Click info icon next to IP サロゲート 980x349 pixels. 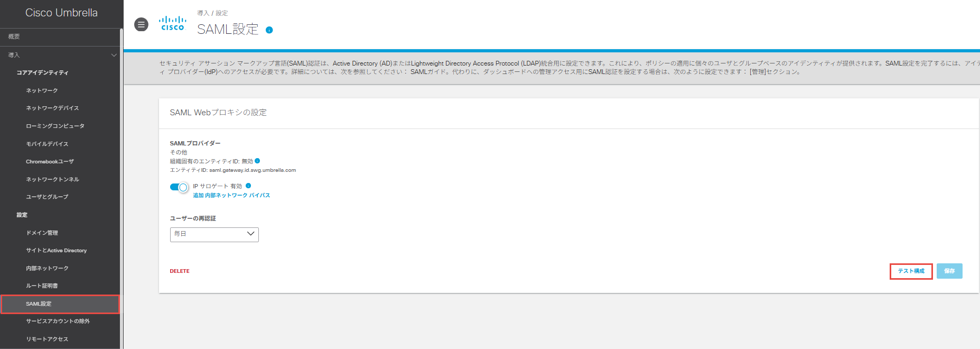point(248,186)
